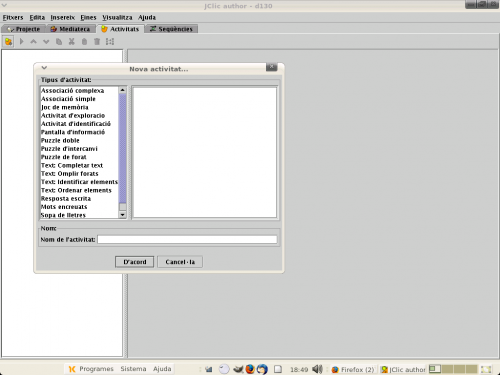
Task: Select Sopa de lletres activity type
Action: pos(79,215)
